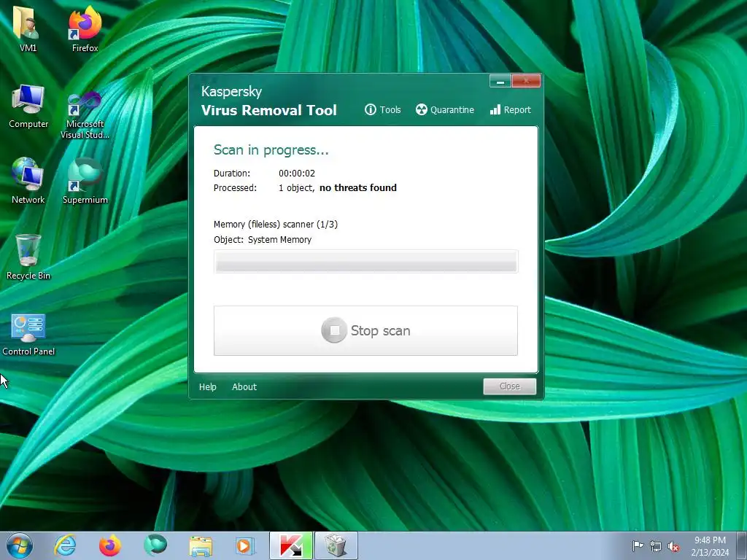
Task: Click the Stop scan button
Action: pyautogui.click(x=365, y=330)
